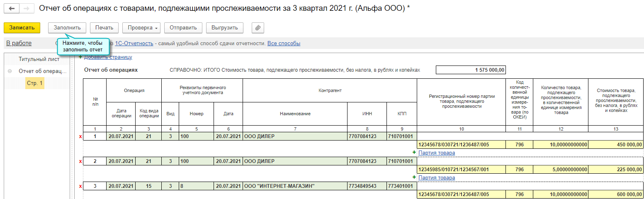Open the 'Все способы' link

284,43
